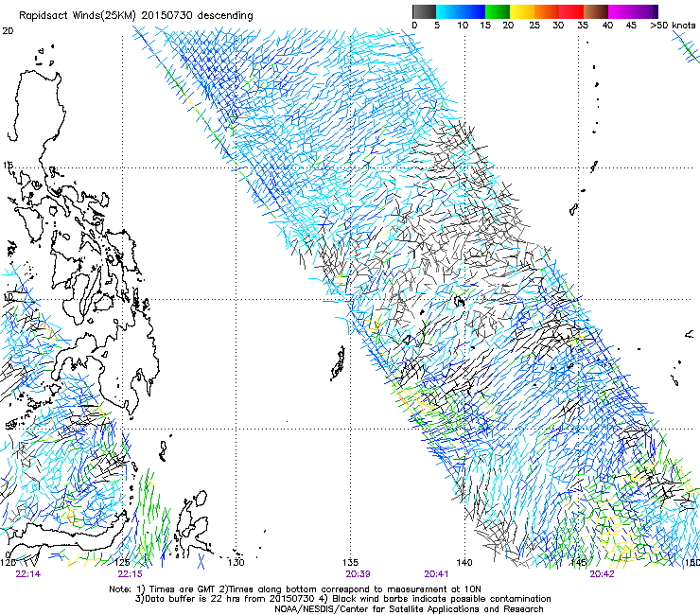
Task: Click the latitude label '20' at top left
Action: 8,31
